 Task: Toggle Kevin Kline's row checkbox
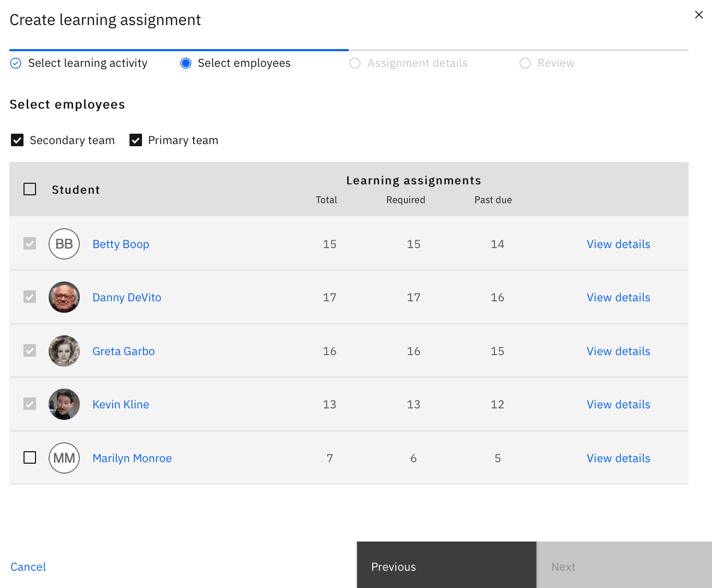coord(30,404)
